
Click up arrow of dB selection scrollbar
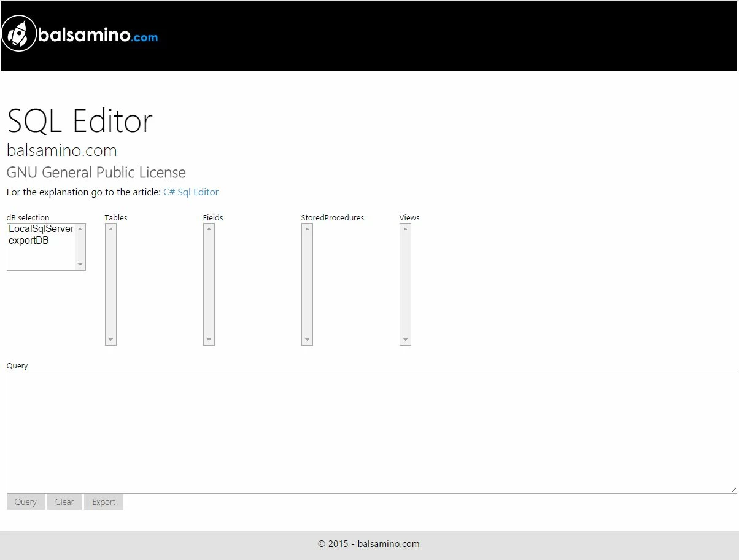80,229
